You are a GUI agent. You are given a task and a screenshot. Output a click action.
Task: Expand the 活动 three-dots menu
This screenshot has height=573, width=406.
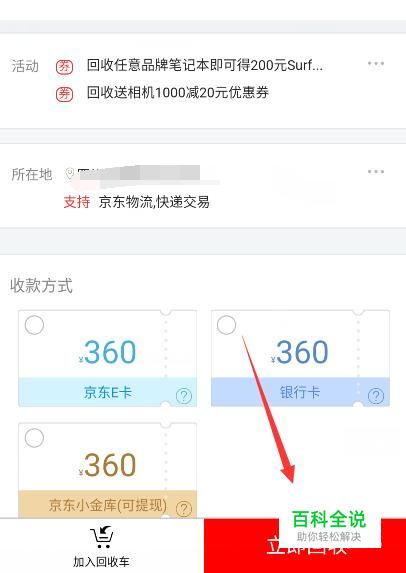(x=376, y=64)
